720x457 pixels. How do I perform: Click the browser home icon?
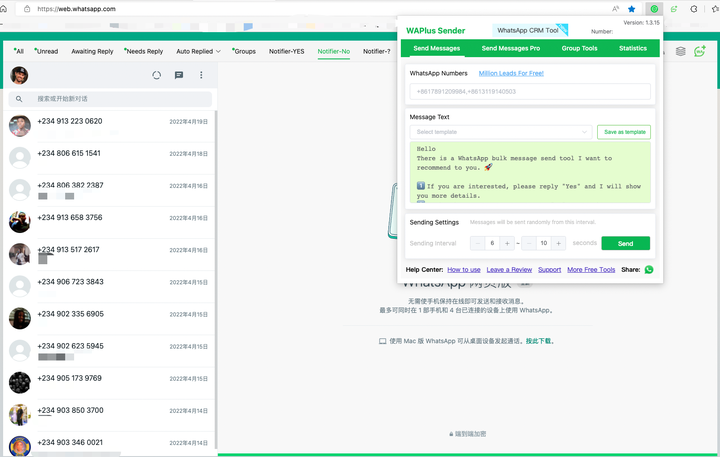[x=3, y=9]
